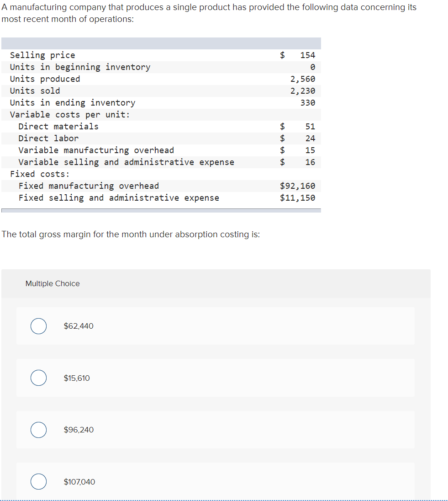Select the $62,440 answer radio button

[38, 326]
